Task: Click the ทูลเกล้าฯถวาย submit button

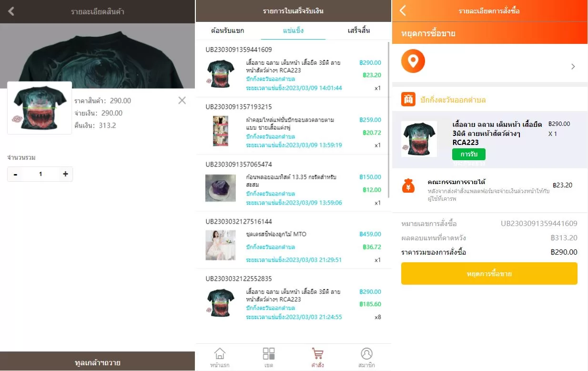Action: (x=98, y=361)
